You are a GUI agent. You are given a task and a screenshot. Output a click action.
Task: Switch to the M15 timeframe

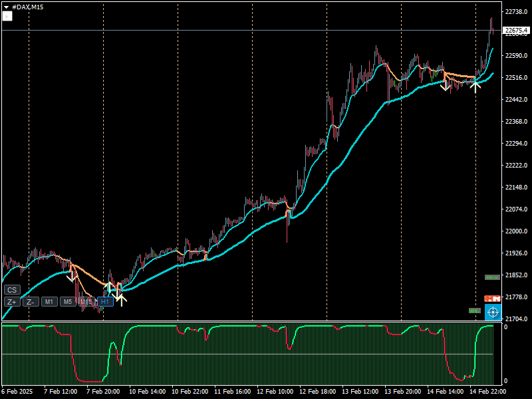click(86, 302)
